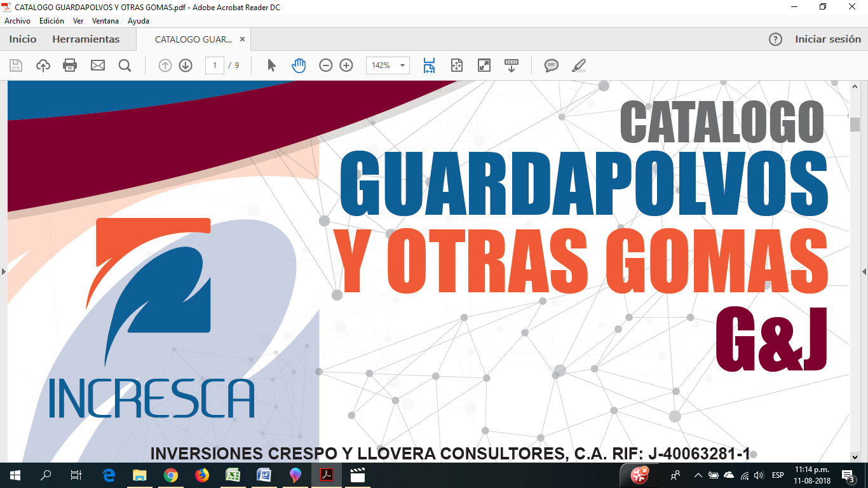Send file by email envelope icon

[97, 65]
